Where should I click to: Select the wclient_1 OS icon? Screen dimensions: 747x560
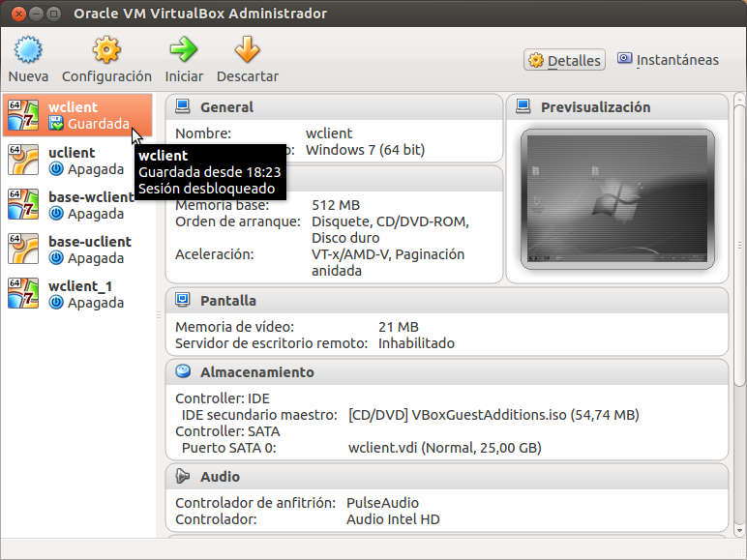[23, 293]
